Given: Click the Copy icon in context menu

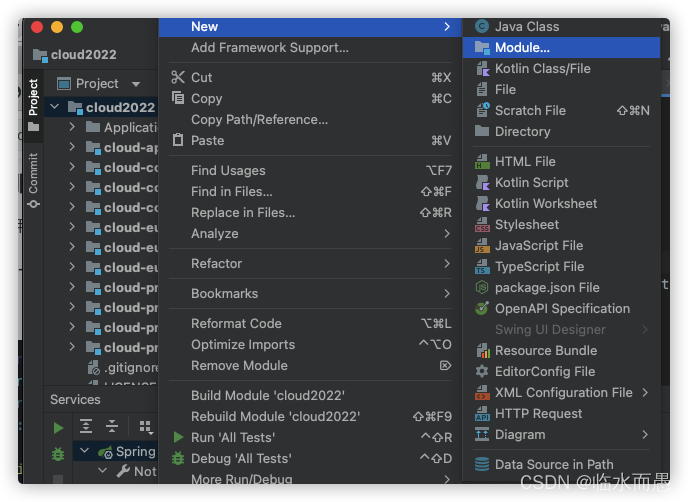Looking at the screenshot, I should tap(178, 98).
